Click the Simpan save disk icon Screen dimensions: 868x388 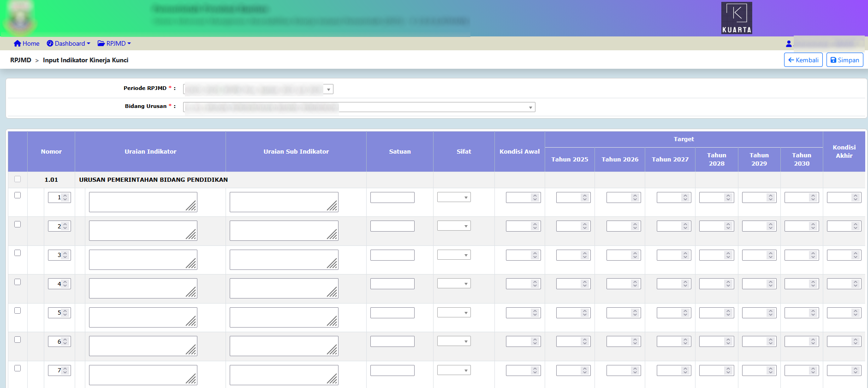tap(833, 60)
